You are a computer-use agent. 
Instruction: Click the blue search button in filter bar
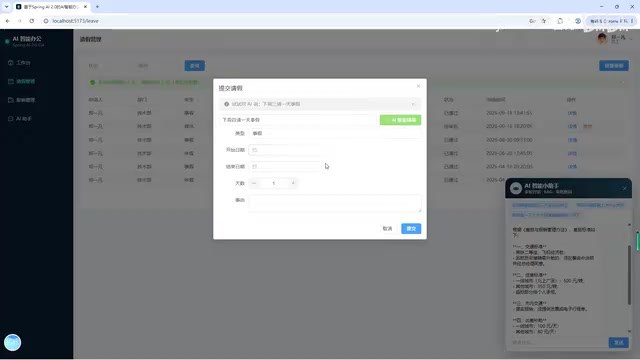pyautogui.click(x=195, y=66)
